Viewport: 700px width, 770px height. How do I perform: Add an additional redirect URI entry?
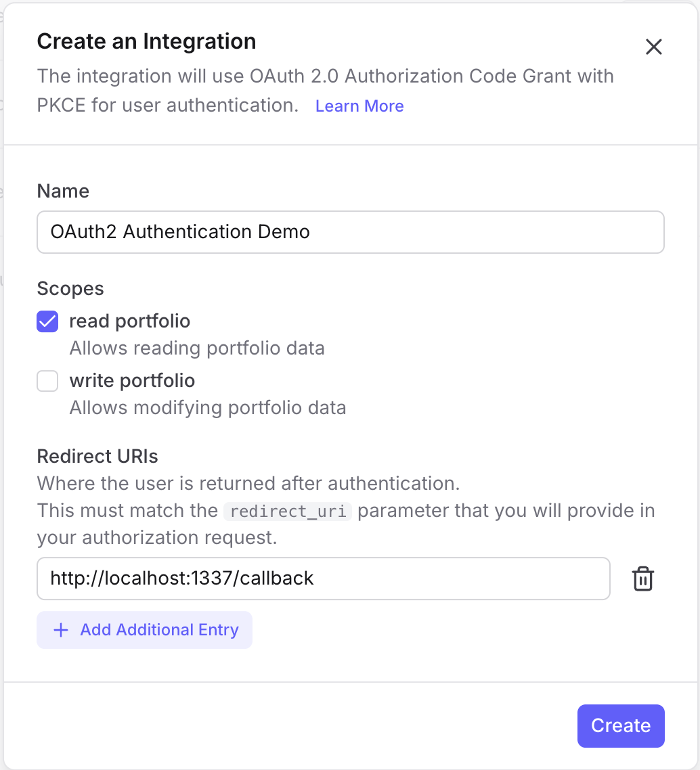point(144,629)
